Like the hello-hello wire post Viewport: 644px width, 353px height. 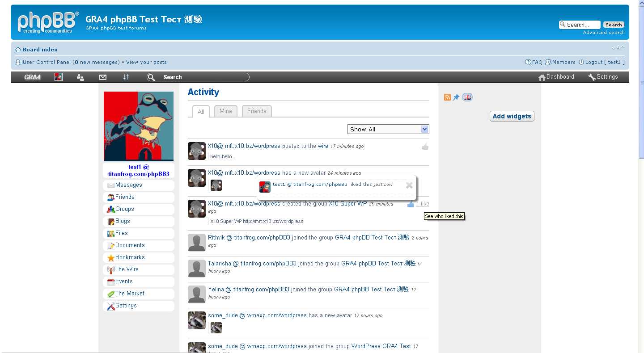click(x=424, y=146)
